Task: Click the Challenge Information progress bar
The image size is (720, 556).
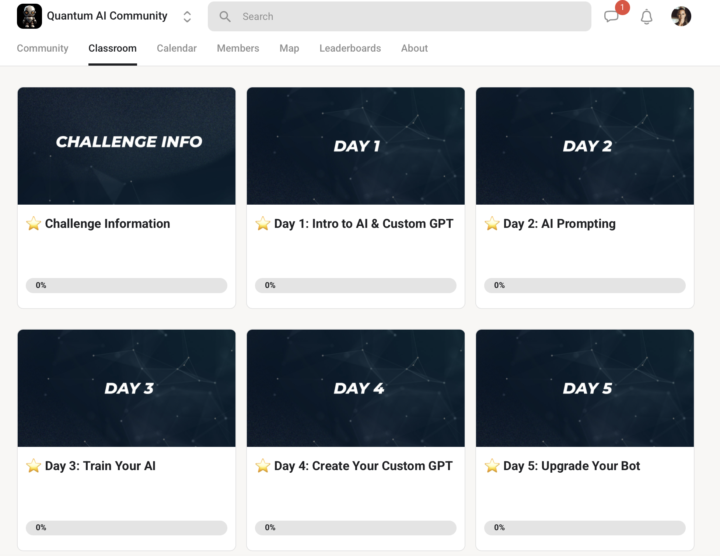Action: 127,285
